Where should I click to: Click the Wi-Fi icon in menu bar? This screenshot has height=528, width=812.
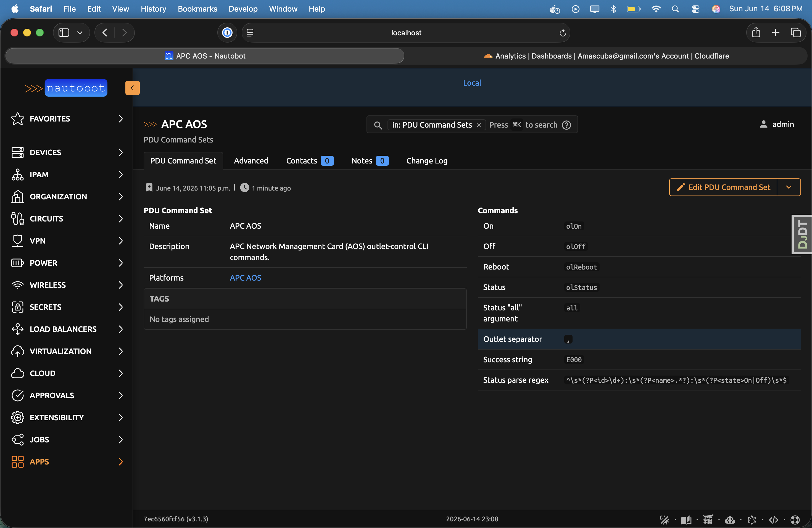tap(655, 9)
